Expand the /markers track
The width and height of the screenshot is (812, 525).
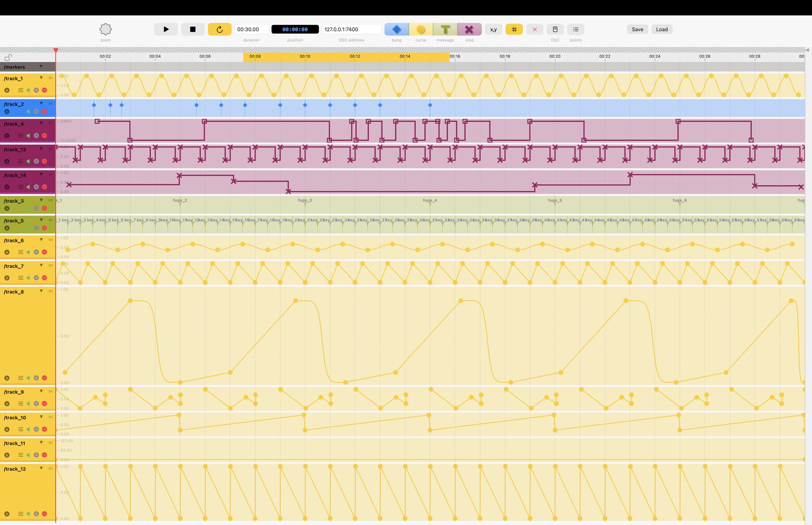pyautogui.click(x=41, y=66)
